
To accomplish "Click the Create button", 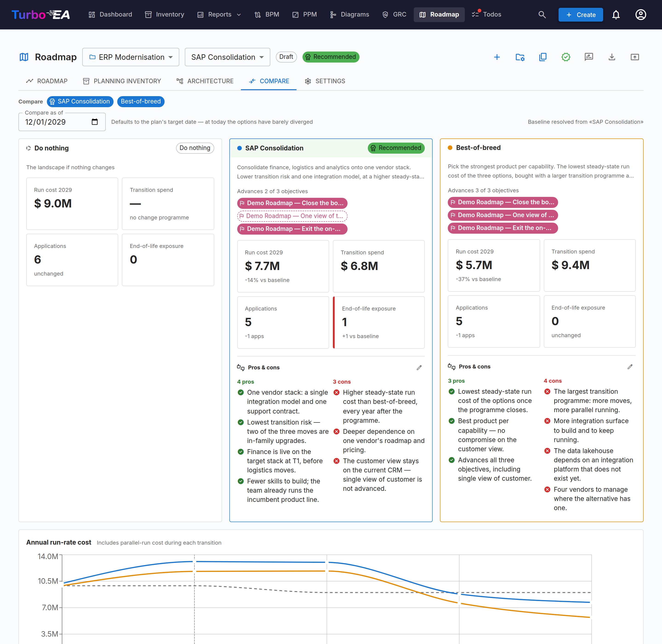I will pos(581,15).
